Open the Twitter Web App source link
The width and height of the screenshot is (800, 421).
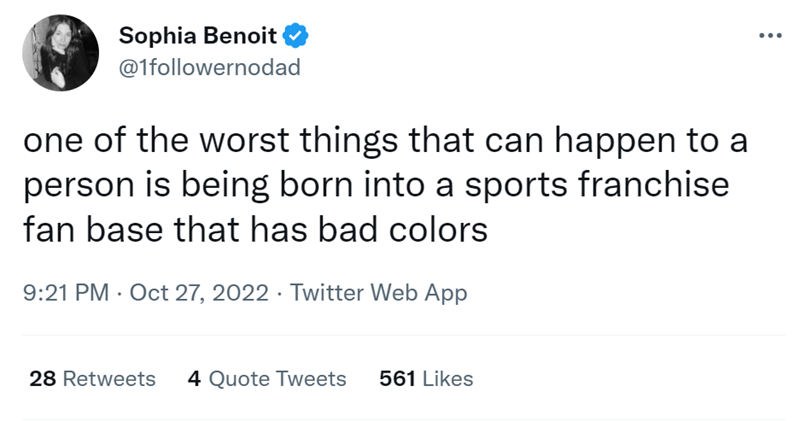point(378,294)
